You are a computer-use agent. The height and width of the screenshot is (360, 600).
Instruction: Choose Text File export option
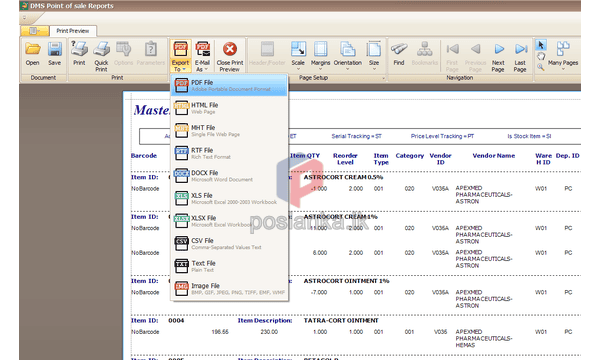230,266
